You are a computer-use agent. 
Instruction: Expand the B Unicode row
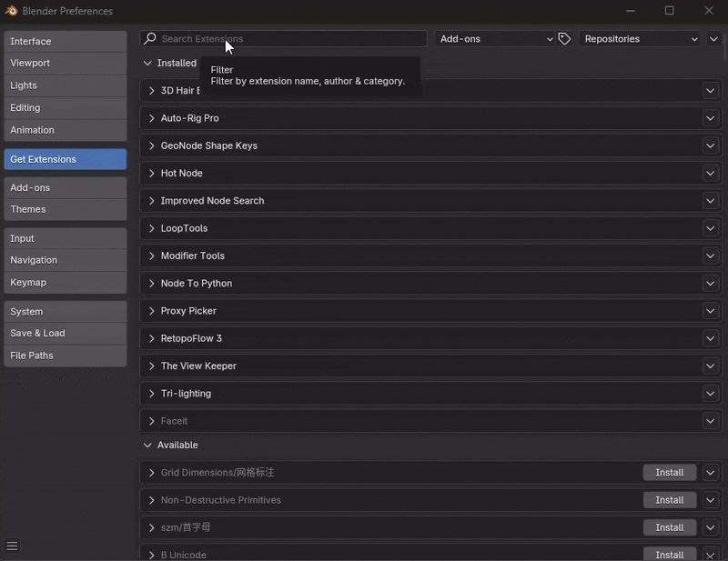click(151, 555)
